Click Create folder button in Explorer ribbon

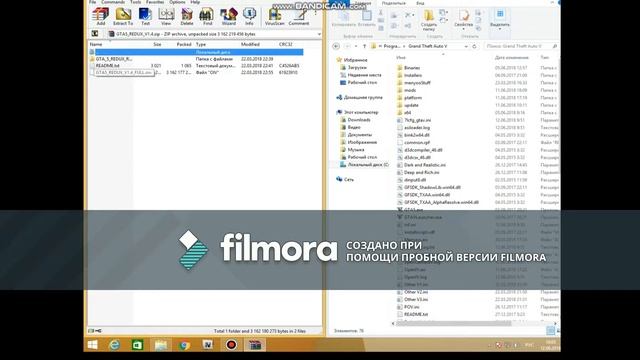click(429, 20)
